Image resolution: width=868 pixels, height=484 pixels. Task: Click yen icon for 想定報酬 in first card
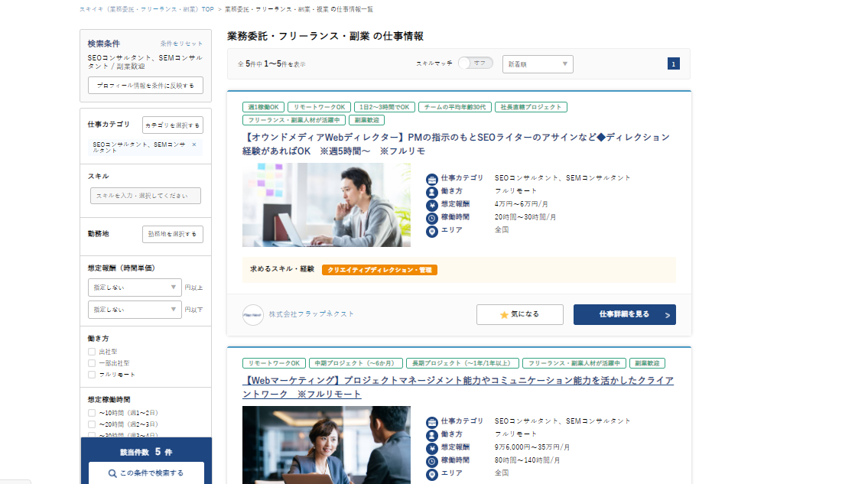pos(432,206)
